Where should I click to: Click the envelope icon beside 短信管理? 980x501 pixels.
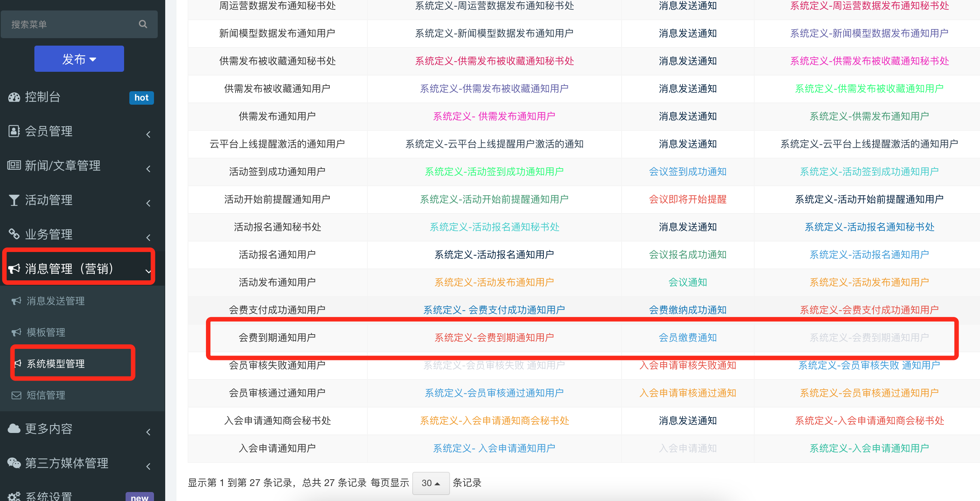pos(16,395)
